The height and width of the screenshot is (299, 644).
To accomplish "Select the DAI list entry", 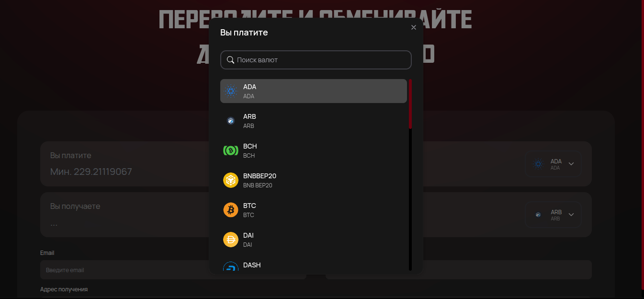I will click(x=314, y=240).
